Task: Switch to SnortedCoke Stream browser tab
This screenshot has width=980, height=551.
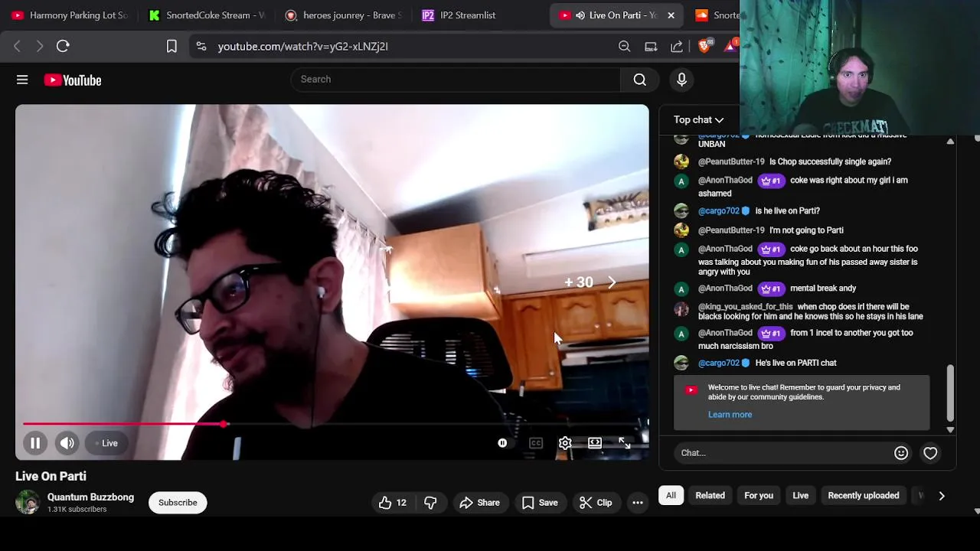Action: pos(207,15)
